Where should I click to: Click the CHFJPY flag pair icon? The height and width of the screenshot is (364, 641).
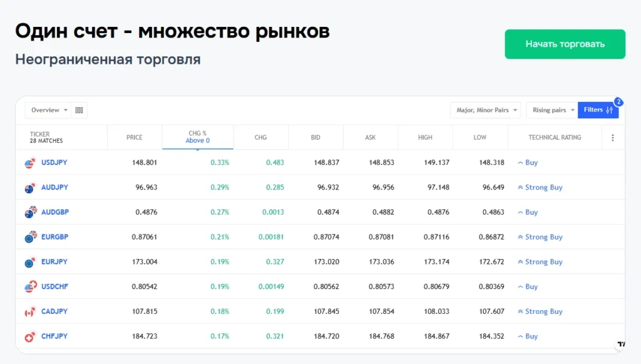(29, 336)
